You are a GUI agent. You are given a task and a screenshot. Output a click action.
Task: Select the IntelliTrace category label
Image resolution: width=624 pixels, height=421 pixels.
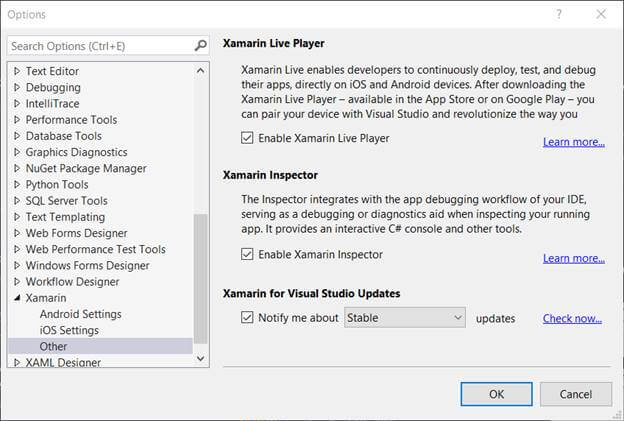click(52, 103)
